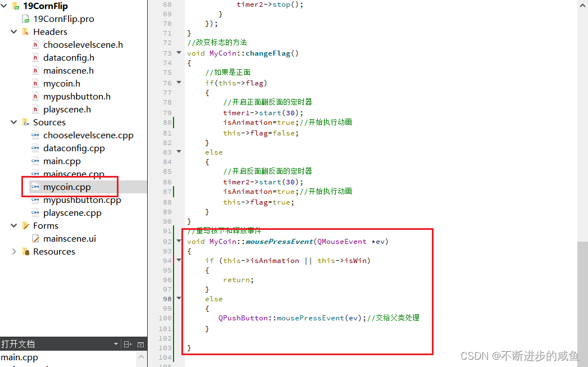Click the Resources folder icon
This screenshot has height=367, width=588.
coord(25,251)
